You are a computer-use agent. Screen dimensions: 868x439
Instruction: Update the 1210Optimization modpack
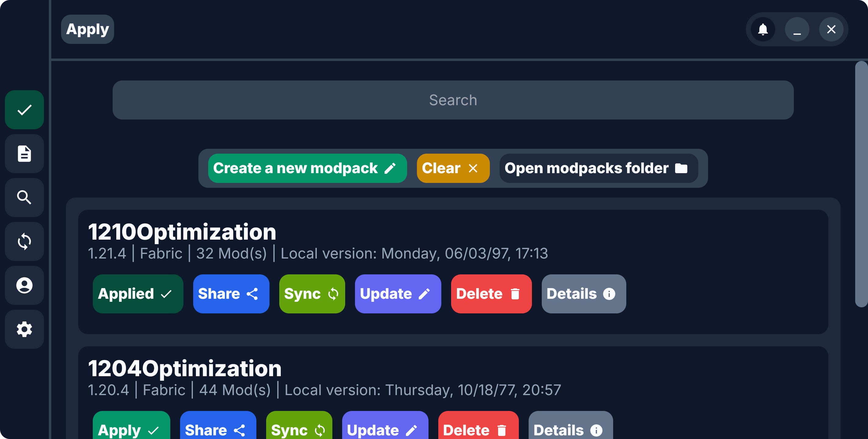click(x=398, y=294)
